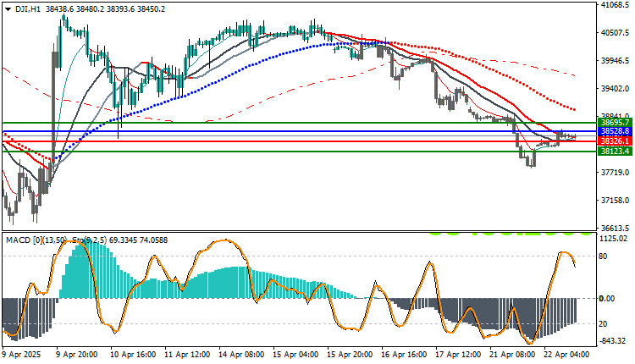Click the OHLC values in chart header

click(105, 9)
